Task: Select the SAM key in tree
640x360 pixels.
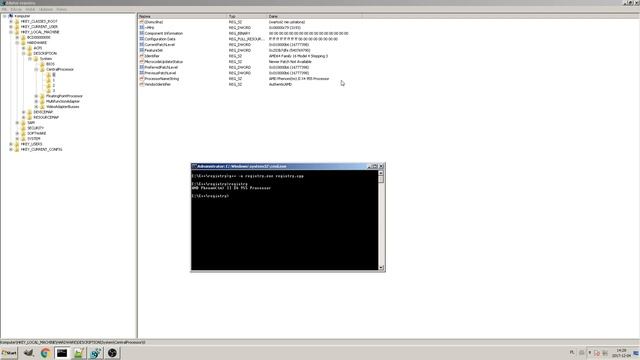Action: click(x=31, y=122)
